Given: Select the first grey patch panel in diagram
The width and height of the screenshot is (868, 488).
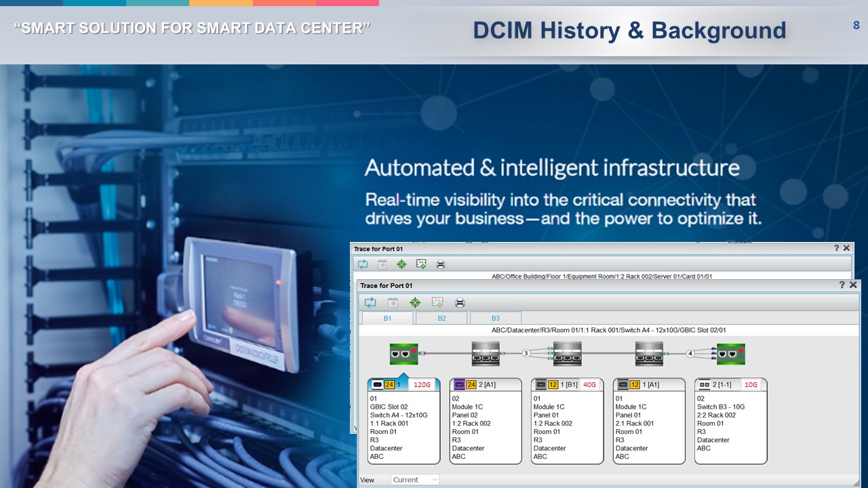Looking at the screenshot, I should tap(486, 353).
